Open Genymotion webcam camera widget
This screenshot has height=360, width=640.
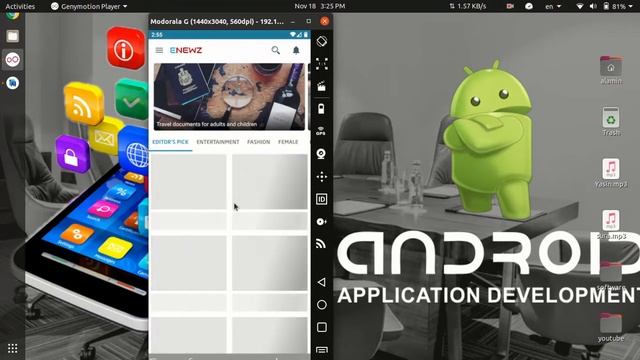[321, 154]
